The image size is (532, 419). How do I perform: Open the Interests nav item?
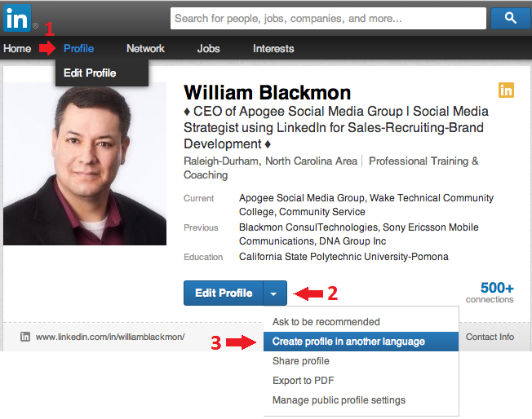pos(273,48)
